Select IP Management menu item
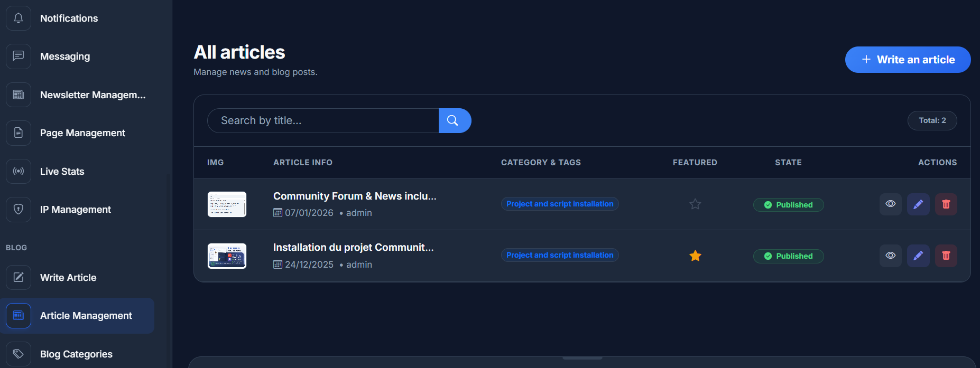Image resolution: width=980 pixels, height=368 pixels. click(x=76, y=210)
